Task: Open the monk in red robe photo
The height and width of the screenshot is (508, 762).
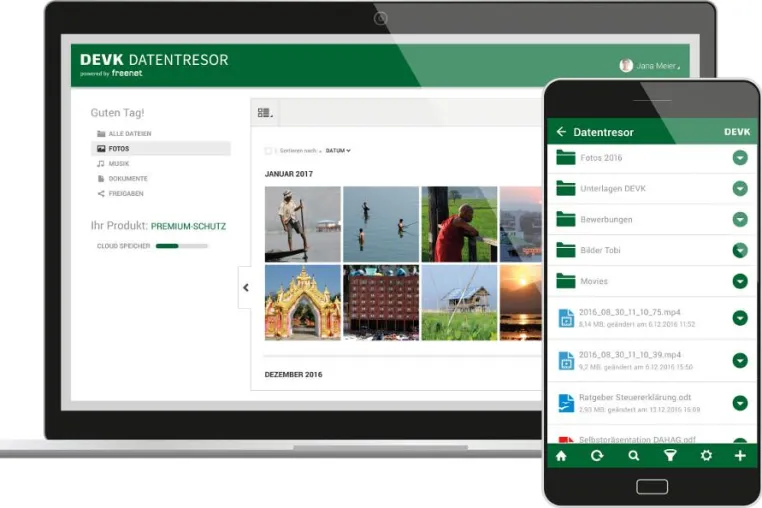Action: (x=459, y=224)
